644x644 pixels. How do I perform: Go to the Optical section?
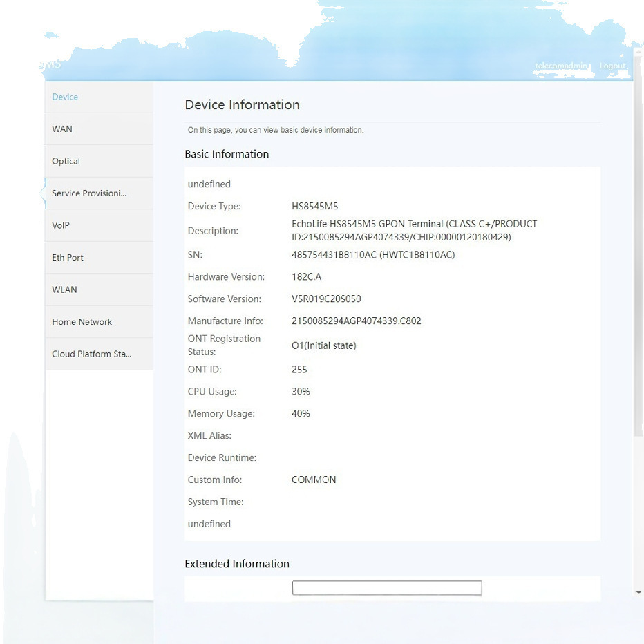point(66,161)
